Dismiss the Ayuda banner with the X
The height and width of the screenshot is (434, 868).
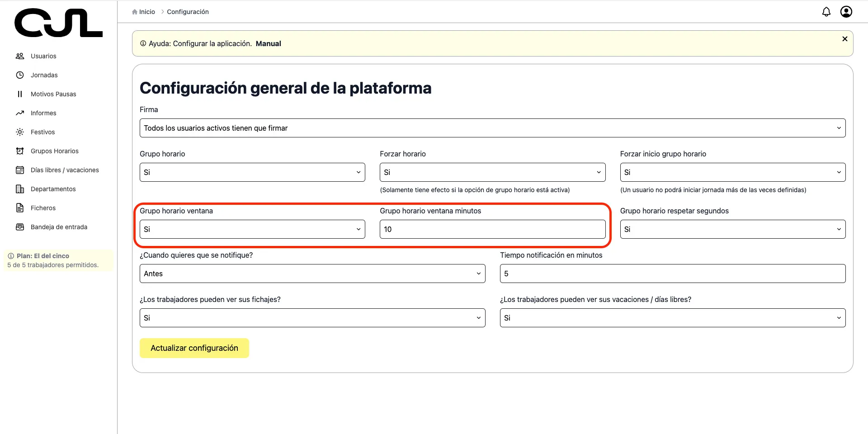click(x=845, y=39)
